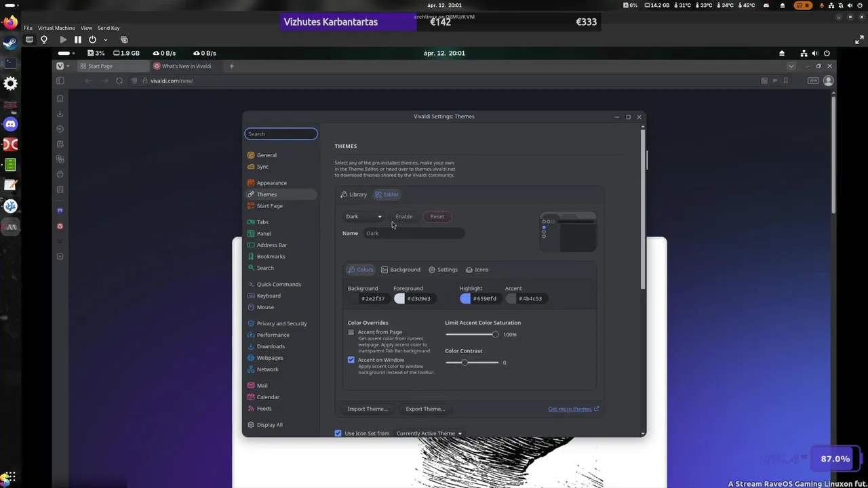Open the Discord dock icon
This screenshot has width=868, height=488.
[x=10, y=124]
